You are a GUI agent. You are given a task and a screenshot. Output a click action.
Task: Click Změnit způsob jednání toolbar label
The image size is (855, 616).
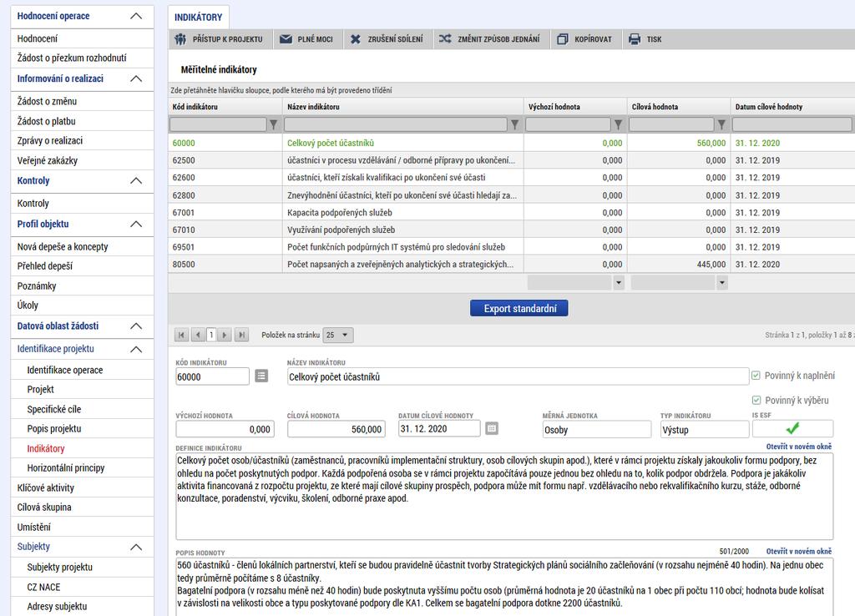(x=498, y=39)
